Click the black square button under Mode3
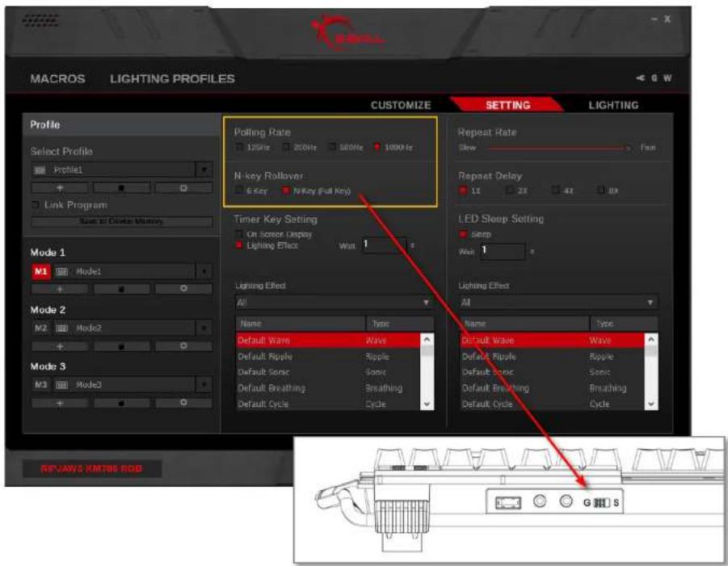728x566 pixels. pyautogui.click(x=122, y=403)
